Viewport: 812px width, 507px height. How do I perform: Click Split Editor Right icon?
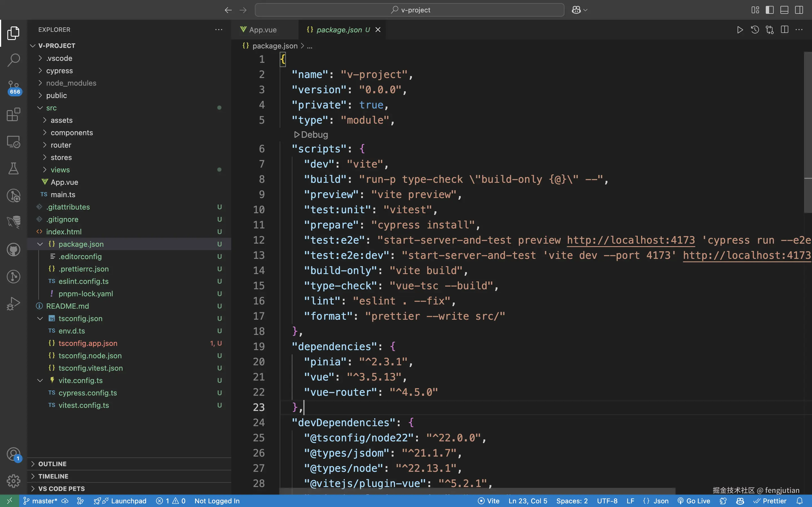click(784, 30)
